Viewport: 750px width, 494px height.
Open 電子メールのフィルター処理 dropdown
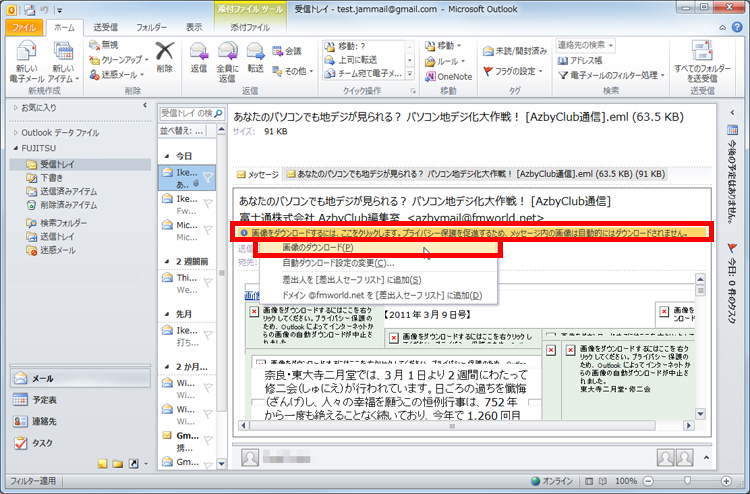coord(611,76)
